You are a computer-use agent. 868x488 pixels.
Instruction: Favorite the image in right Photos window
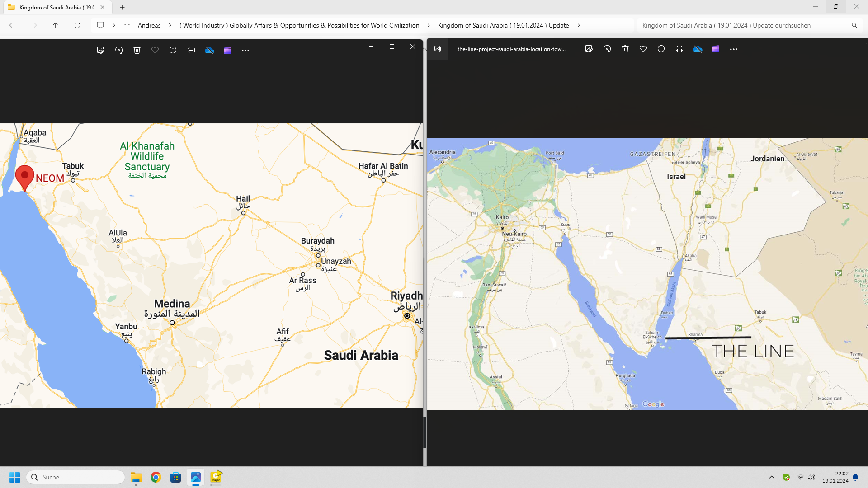pyautogui.click(x=643, y=49)
